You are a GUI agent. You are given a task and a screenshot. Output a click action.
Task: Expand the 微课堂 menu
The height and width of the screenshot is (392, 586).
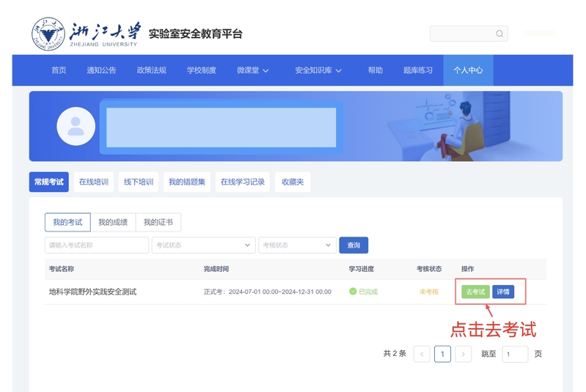(x=252, y=70)
